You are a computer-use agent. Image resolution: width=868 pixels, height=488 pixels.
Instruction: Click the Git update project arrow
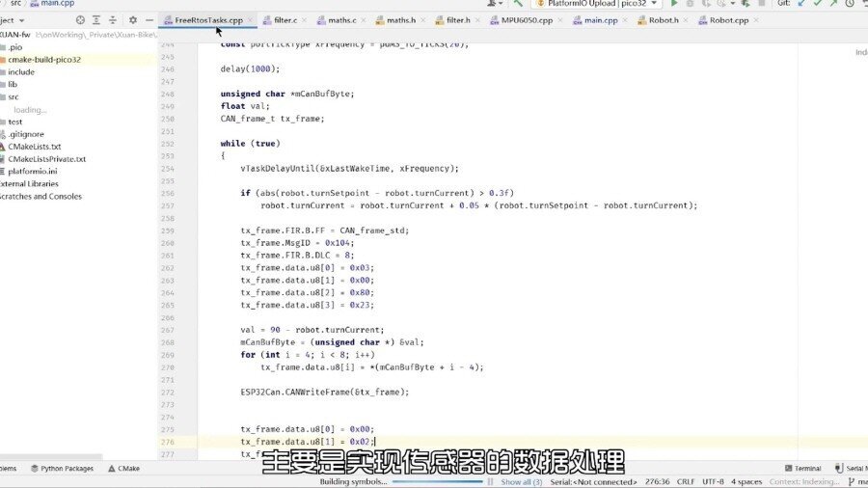coord(800,4)
